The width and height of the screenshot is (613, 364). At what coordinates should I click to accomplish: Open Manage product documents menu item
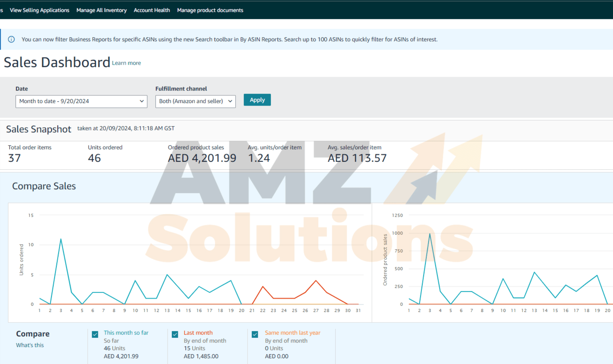pyautogui.click(x=210, y=10)
